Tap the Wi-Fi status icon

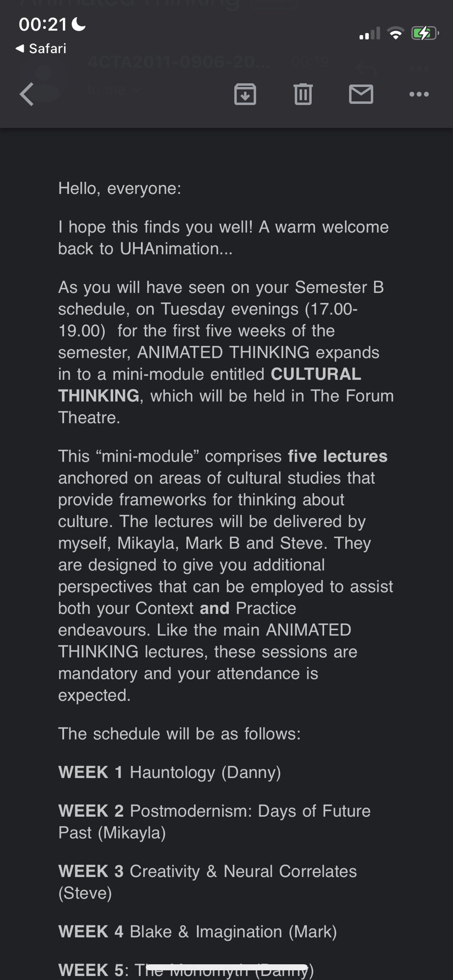pyautogui.click(x=396, y=34)
